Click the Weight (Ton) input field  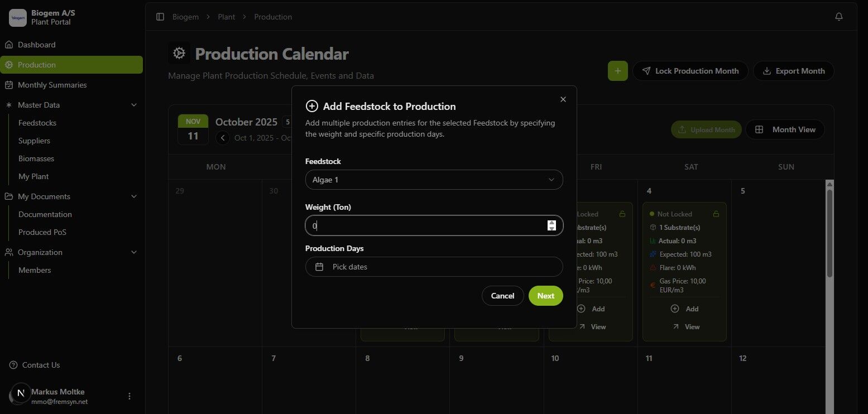(x=434, y=225)
